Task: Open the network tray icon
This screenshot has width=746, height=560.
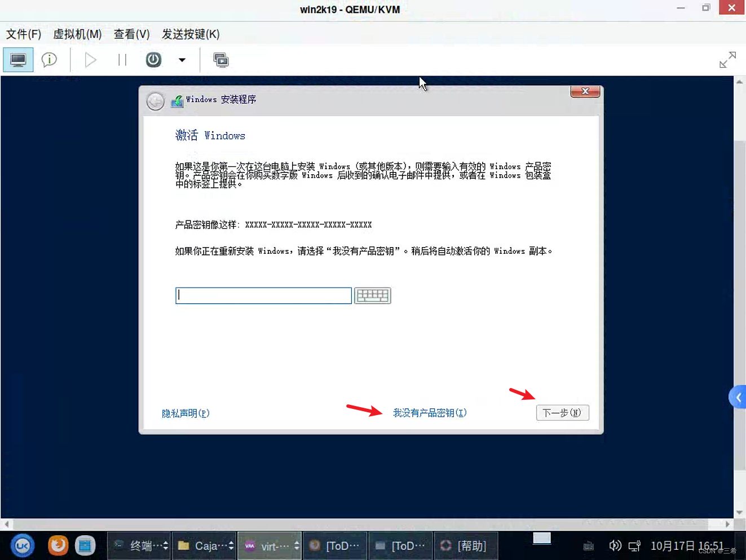Action: 634,545
